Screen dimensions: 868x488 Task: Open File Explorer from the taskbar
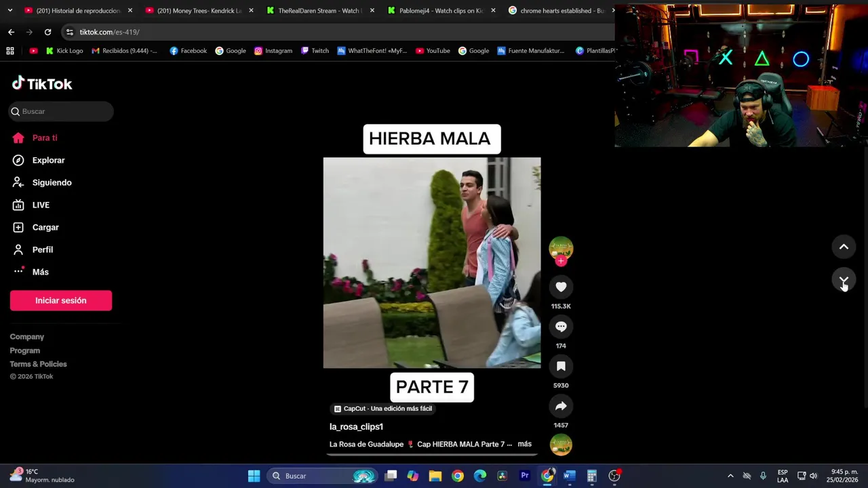(x=435, y=476)
